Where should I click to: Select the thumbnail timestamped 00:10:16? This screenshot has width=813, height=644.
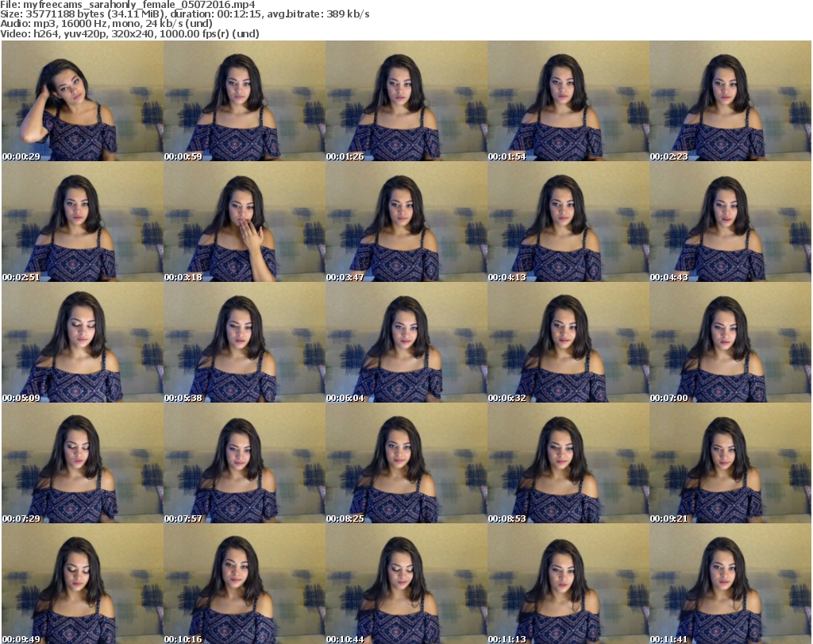pyautogui.click(x=245, y=584)
